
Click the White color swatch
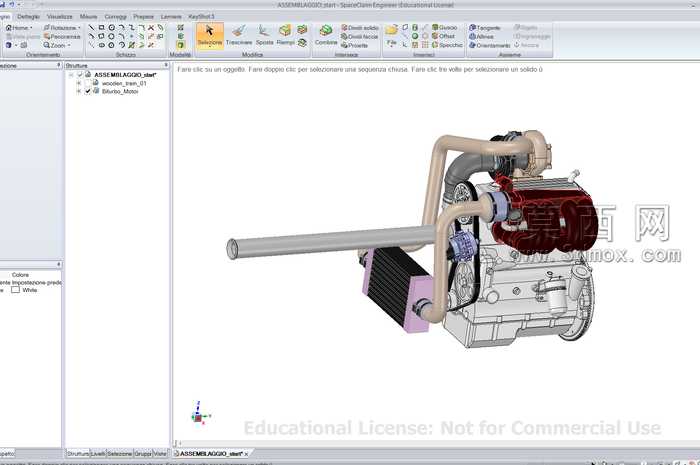pyautogui.click(x=16, y=290)
